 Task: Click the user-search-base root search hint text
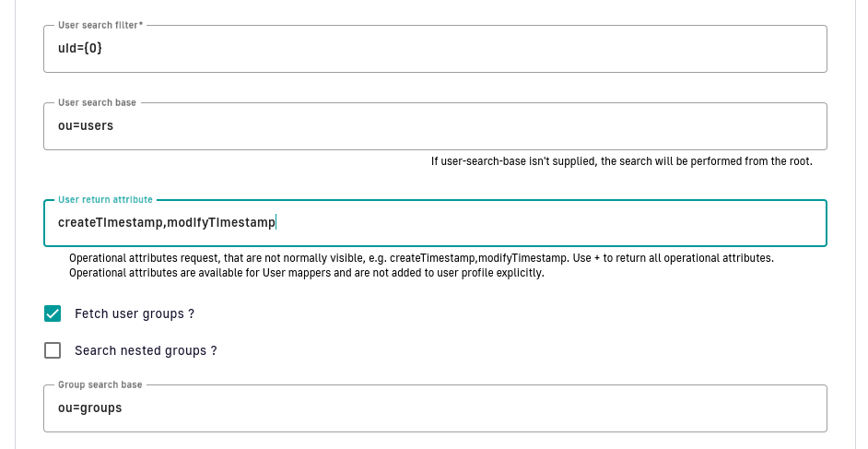(x=622, y=161)
